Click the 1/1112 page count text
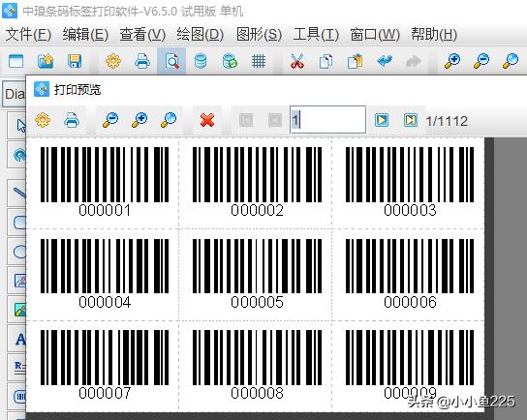The width and height of the screenshot is (527, 420). coord(447,121)
